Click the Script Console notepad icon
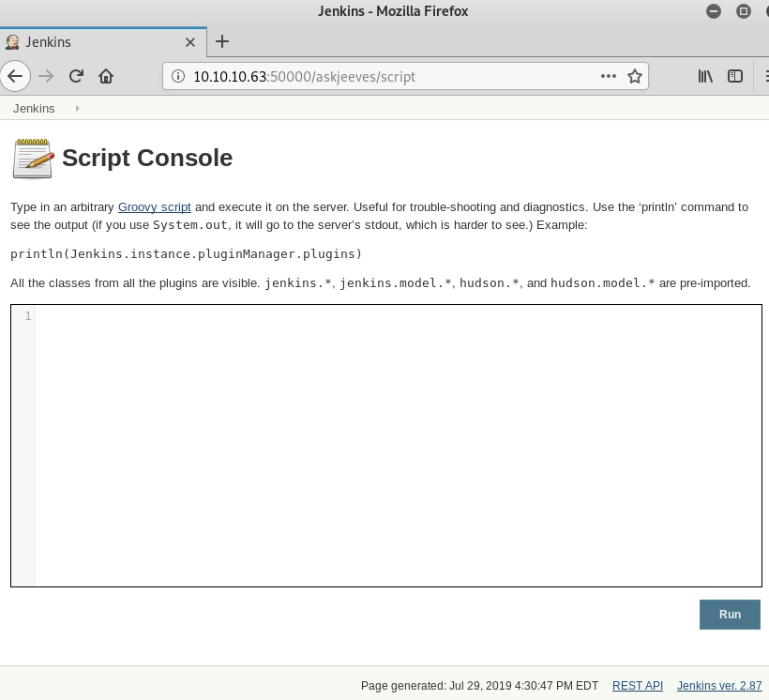Image resolution: width=769 pixels, height=700 pixels. tap(34, 159)
